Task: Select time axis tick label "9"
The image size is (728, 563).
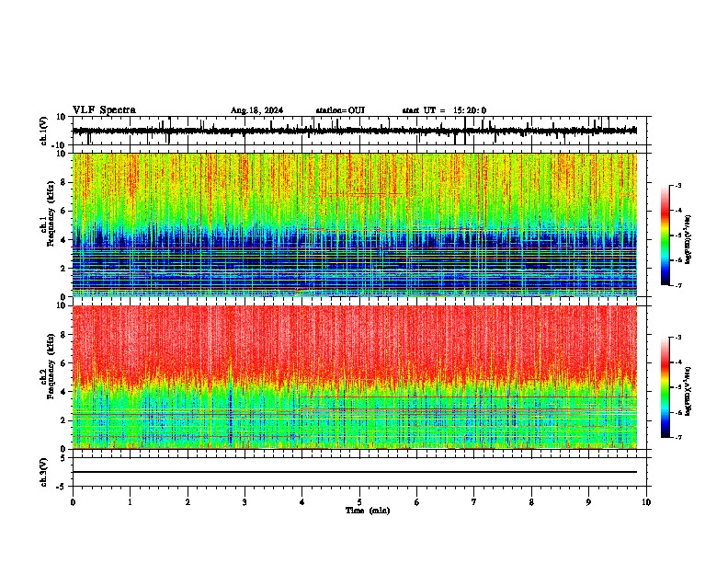Action: pos(588,502)
